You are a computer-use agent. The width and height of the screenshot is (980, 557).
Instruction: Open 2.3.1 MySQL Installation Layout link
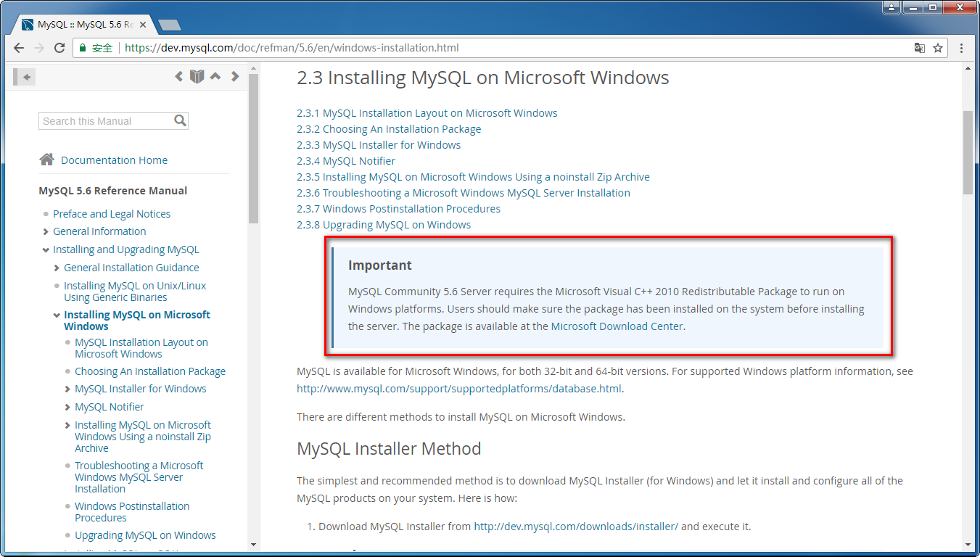coord(427,113)
